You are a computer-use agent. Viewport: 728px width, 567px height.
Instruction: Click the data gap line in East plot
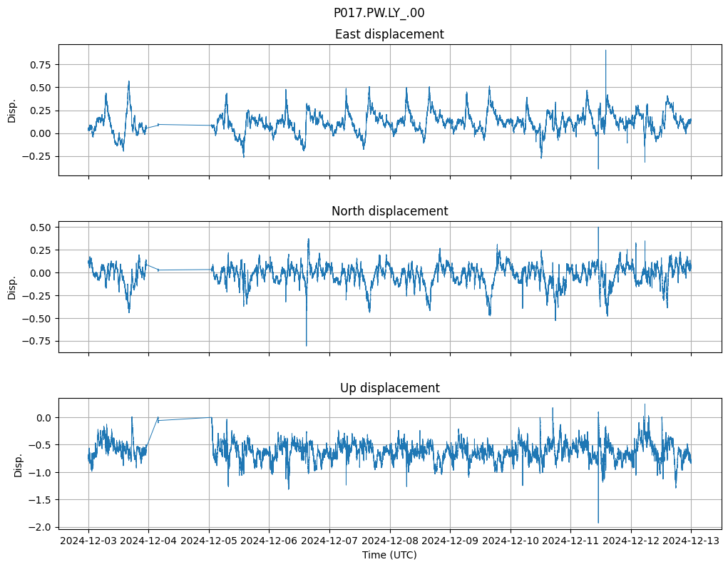pos(184,125)
